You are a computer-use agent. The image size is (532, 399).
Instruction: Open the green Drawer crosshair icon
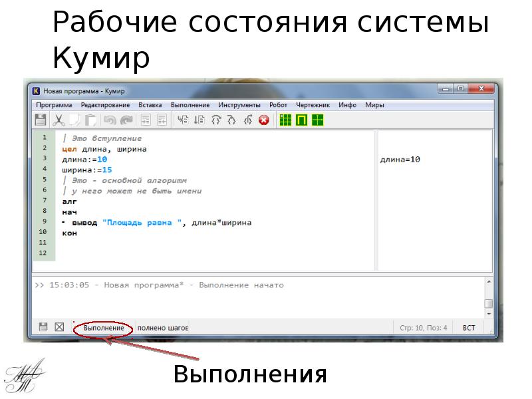pos(318,120)
